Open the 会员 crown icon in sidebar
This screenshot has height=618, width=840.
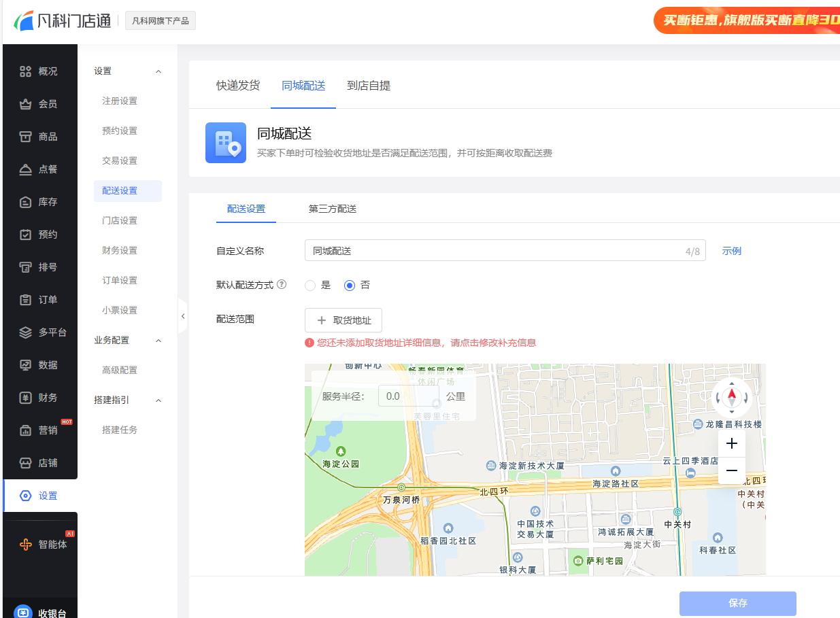26,104
